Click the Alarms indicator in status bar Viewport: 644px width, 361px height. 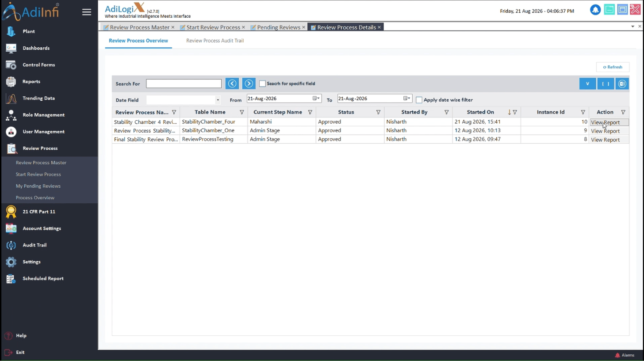pos(625,355)
